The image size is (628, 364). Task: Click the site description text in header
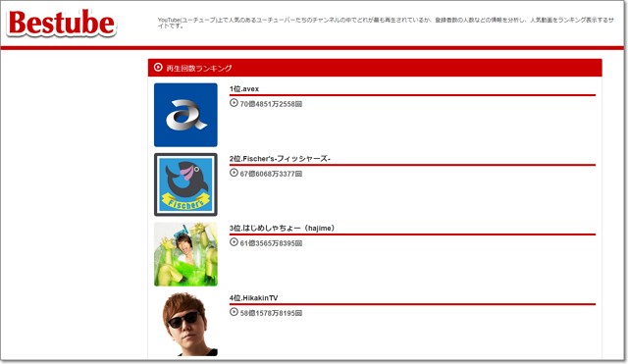[386, 23]
